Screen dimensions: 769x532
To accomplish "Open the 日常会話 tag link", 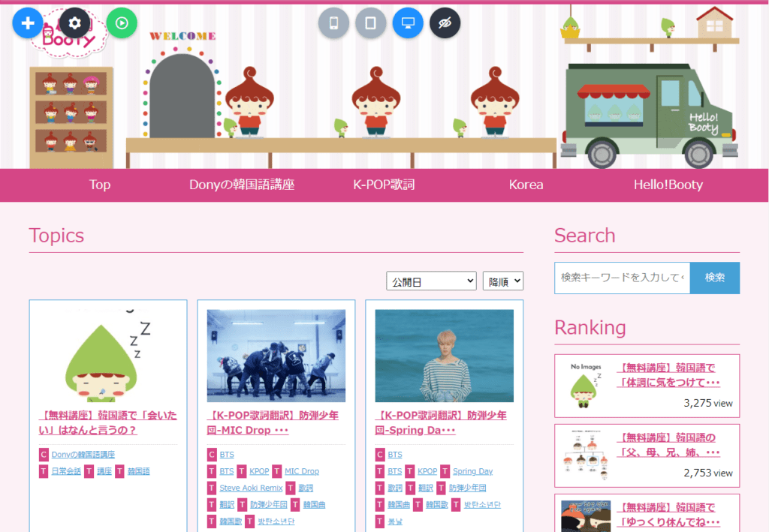I will tap(66, 471).
